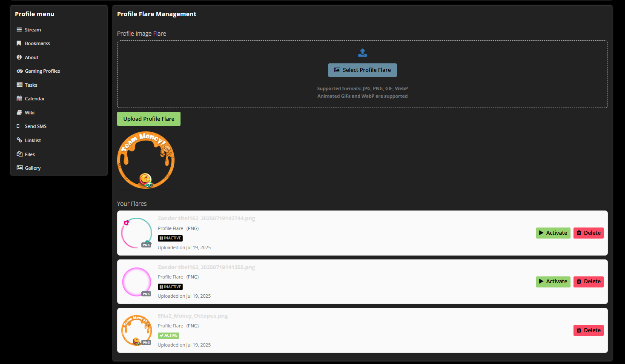
Task: Delete the ENa2_Money_Octopus.png flare
Action: (x=588, y=330)
